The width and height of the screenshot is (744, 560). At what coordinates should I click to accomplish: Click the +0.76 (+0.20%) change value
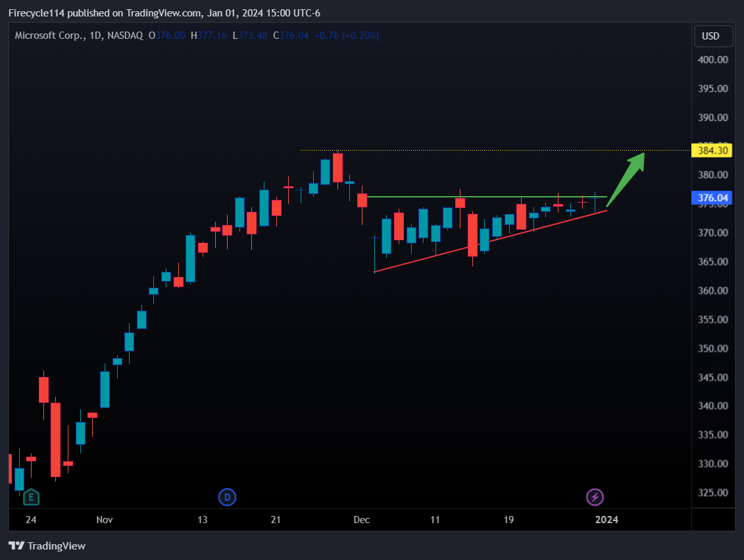point(347,36)
